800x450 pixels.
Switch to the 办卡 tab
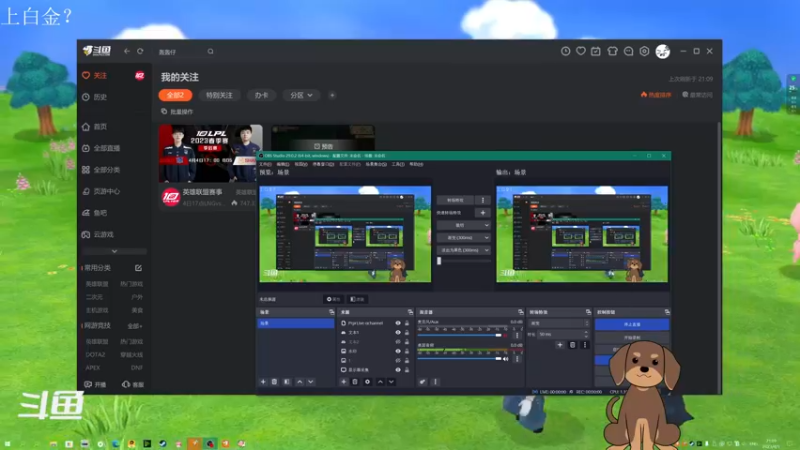pyautogui.click(x=261, y=95)
